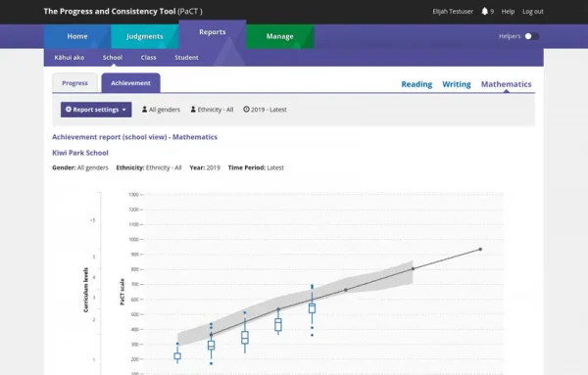Open the Ethnicity - All filter
Screen dimensions: 588x375
212,110
